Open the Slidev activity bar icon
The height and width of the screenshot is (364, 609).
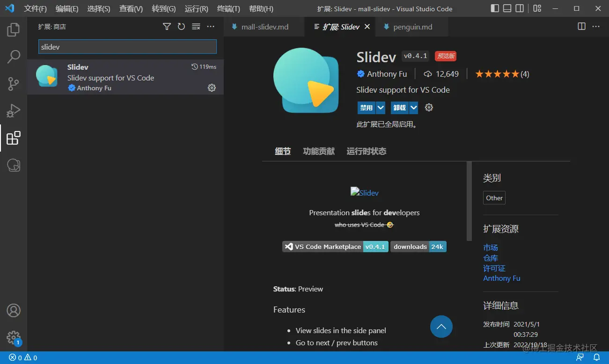pos(14,165)
